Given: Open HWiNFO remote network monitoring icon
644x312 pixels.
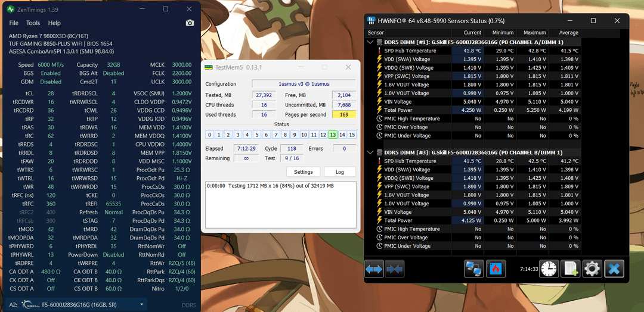Looking at the screenshot, I should coord(474,269).
